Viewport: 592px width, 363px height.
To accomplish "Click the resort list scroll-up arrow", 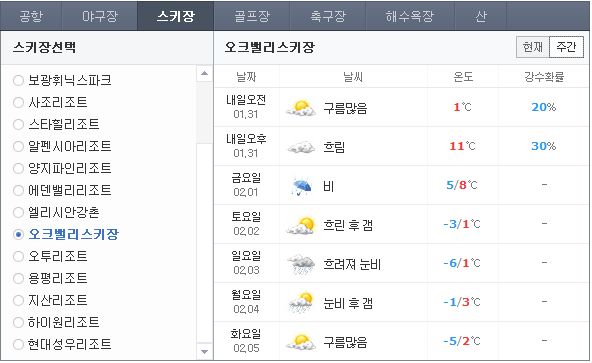I will coord(204,73).
